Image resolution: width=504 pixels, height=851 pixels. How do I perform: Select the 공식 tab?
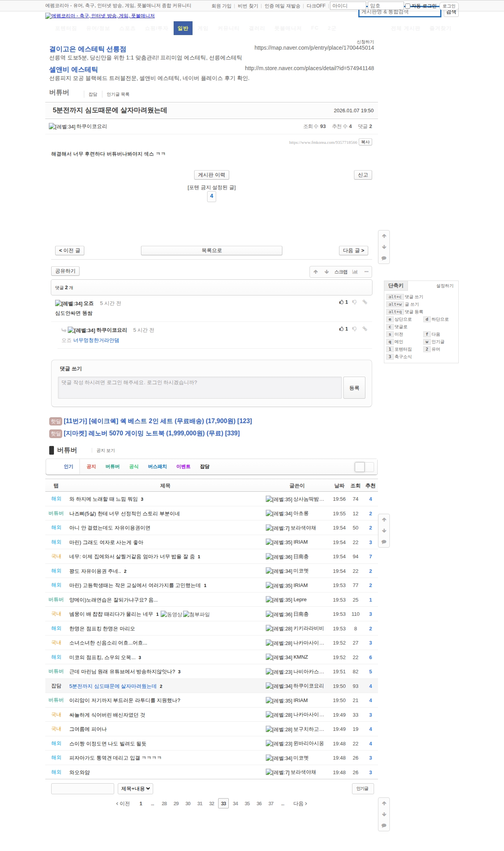point(134,467)
